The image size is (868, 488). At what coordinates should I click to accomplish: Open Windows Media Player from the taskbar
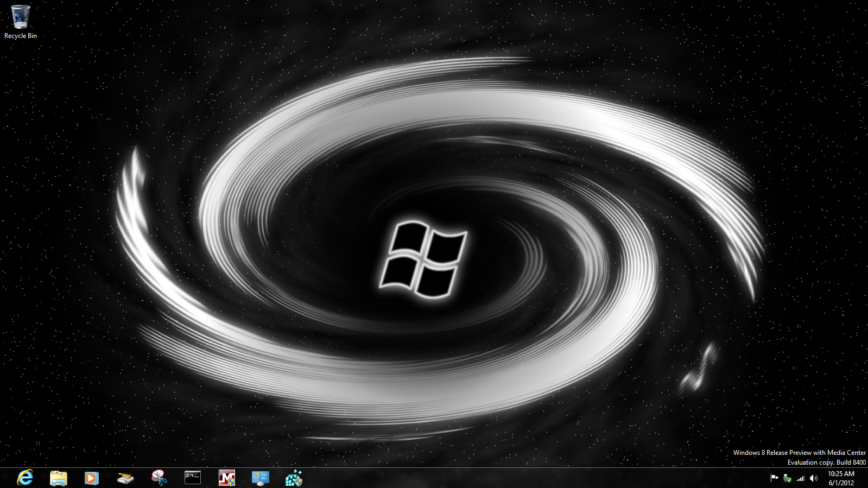[x=92, y=478]
